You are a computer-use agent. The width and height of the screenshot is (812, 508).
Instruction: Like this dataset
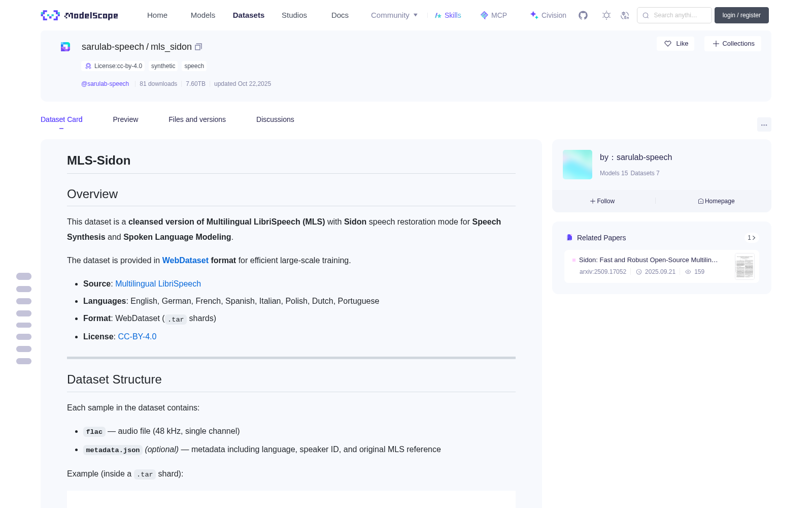[676, 44]
